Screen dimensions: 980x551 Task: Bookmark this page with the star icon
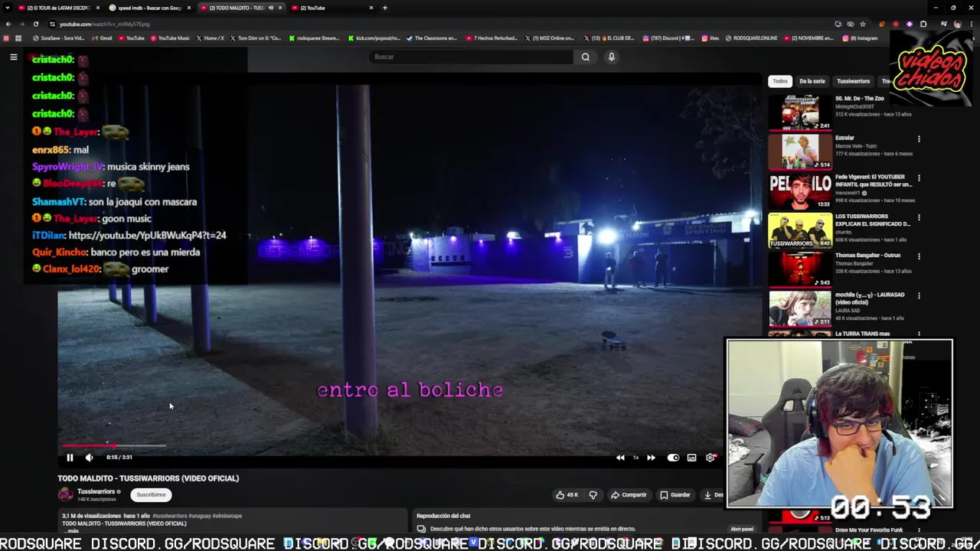click(x=863, y=24)
